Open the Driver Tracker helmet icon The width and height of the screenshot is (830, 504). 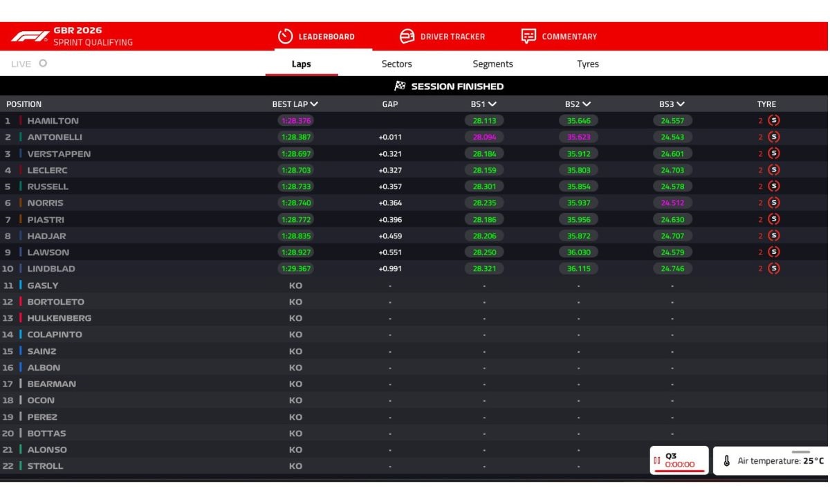coord(407,37)
